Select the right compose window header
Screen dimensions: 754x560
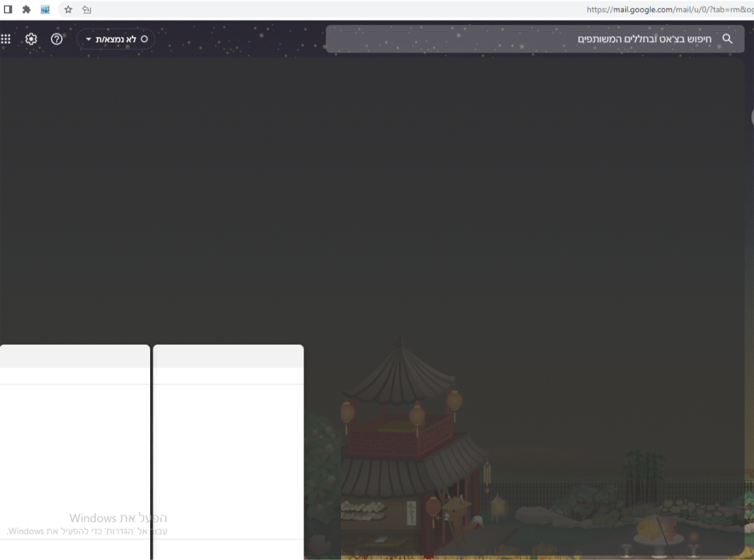coord(228,356)
